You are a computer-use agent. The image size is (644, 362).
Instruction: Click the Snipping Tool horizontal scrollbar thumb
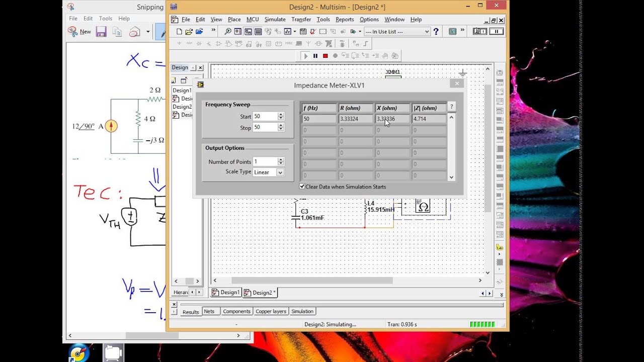[152, 335]
